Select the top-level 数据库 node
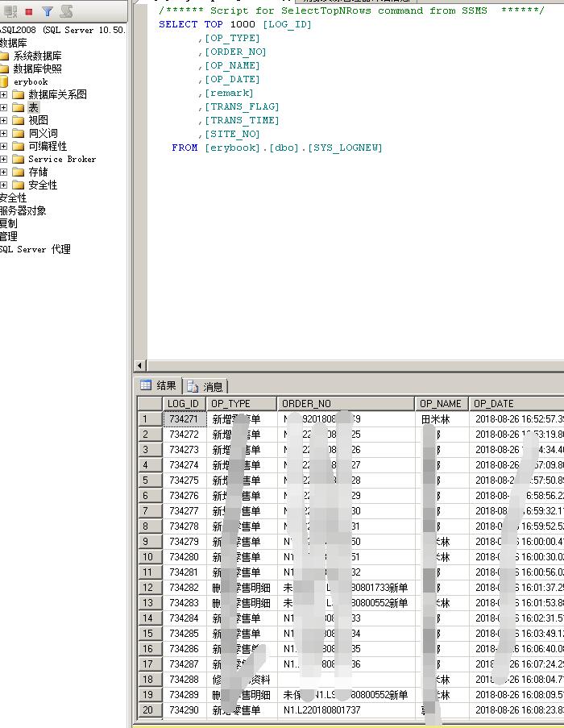This screenshot has height=728, width=564. pos(14,44)
